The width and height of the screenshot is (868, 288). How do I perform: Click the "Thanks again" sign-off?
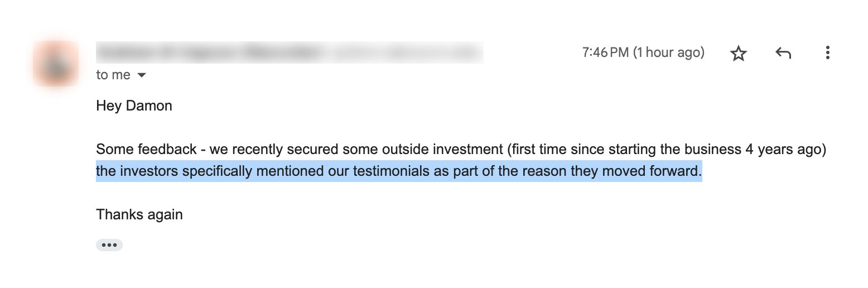point(139,214)
